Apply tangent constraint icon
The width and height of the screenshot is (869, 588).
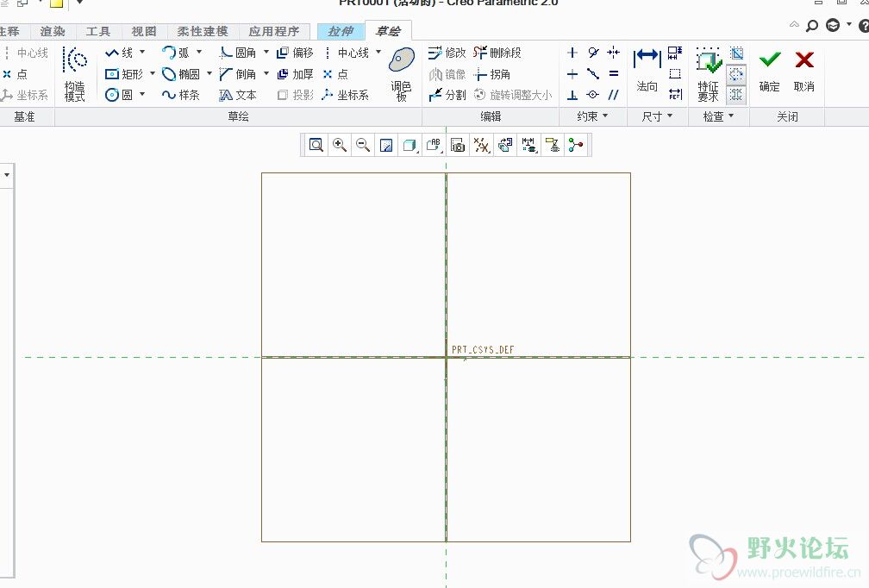[x=593, y=53]
